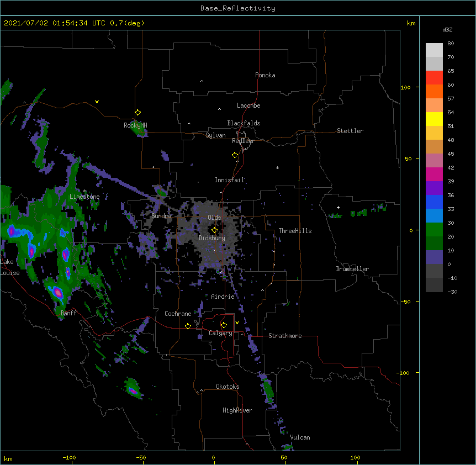Click the HighRiver town label

(237, 410)
